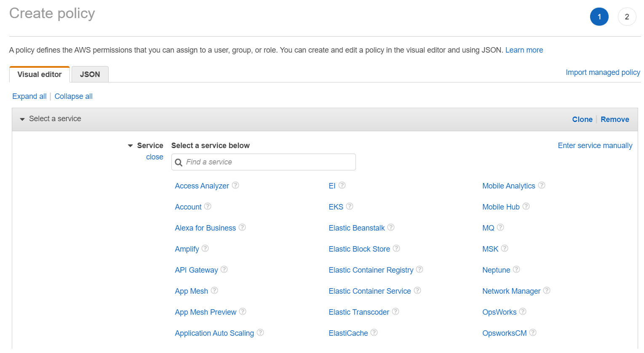Screen dimensions: 644x353
Task: Click help icon beside Elastic Beanstalk
Action: coord(391,227)
